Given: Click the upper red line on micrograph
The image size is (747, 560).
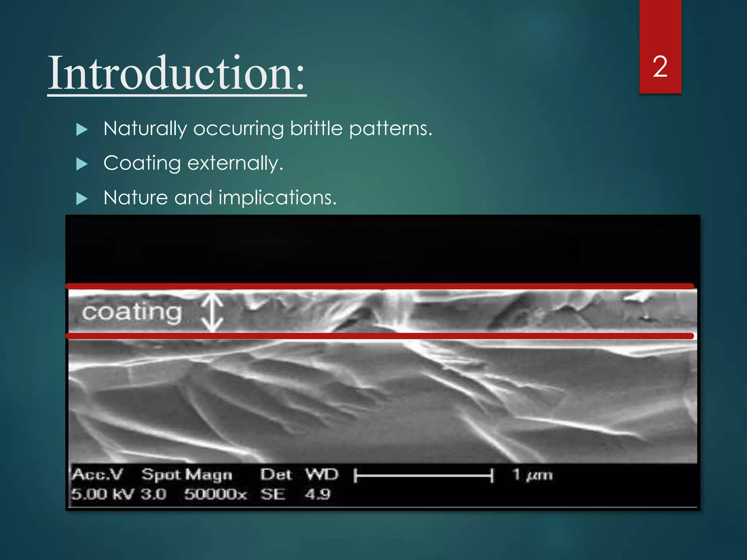Looking at the screenshot, I should click(x=379, y=286).
